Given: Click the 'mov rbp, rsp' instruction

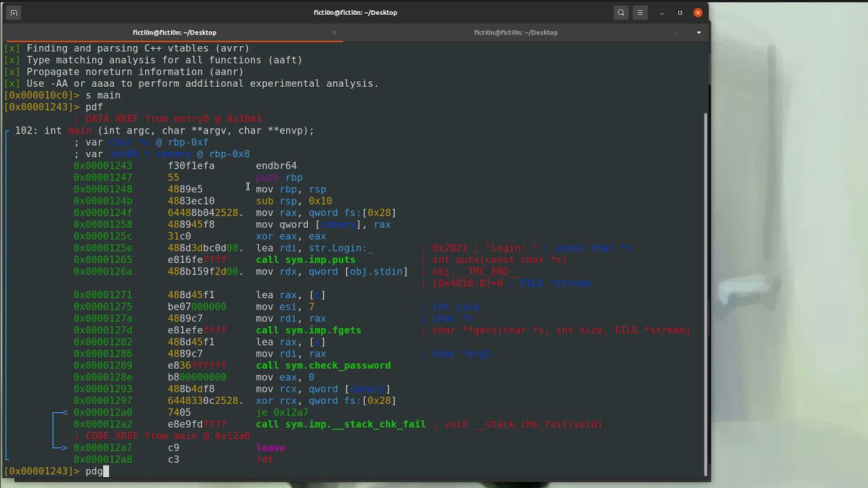Looking at the screenshot, I should [x=291, y=189].
